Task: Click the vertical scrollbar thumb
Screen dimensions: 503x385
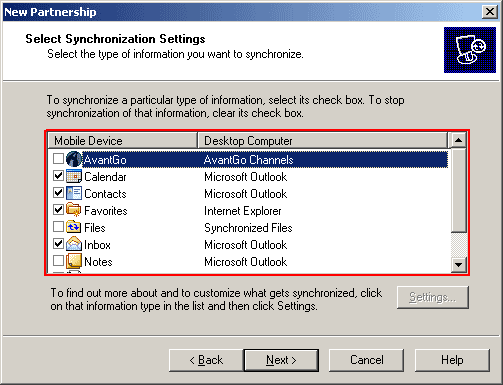Action: pos(458,190)
